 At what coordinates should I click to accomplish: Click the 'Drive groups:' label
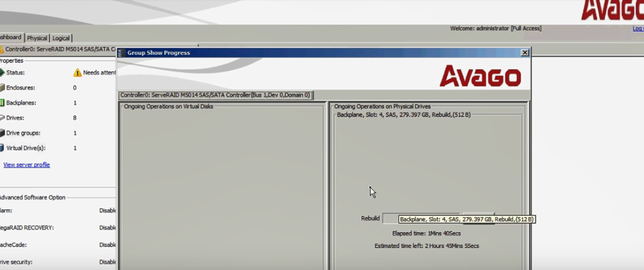23,134
